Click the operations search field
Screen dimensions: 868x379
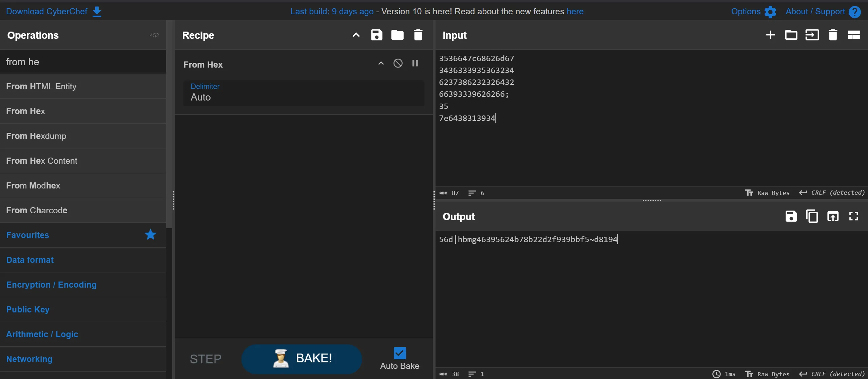point(83,62)
